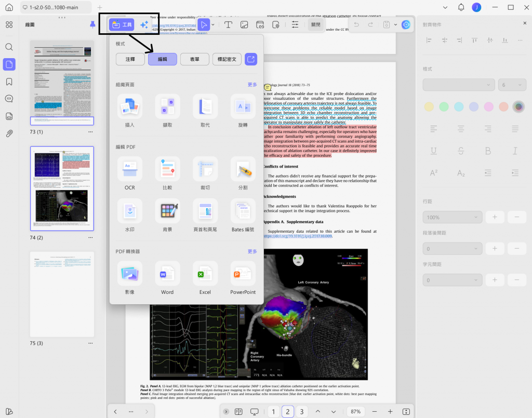Screen dimensions: 532x418
Task: Toggle underline text formatting
Action: tap(434, 151)
